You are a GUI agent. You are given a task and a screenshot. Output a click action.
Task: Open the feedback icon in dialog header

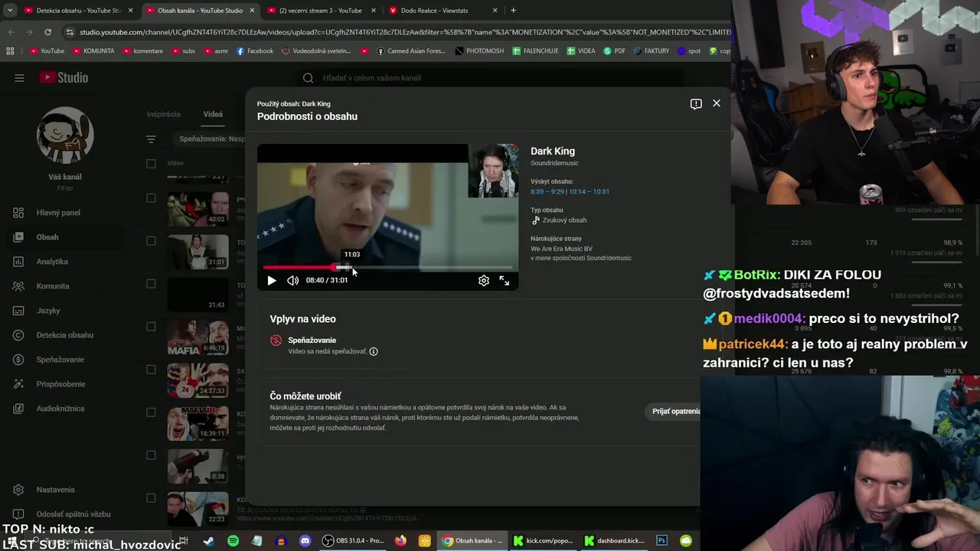(696, 104)
